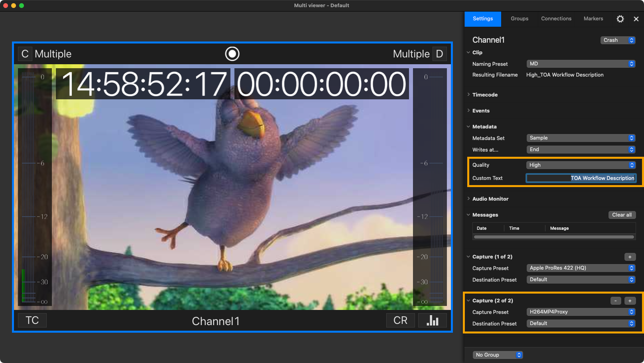Viewport: 644px width, 363px height.
Task: Open the Apple ProRes 422 (HQ) capture preset dropdown
Action: [x=581, y=268]
